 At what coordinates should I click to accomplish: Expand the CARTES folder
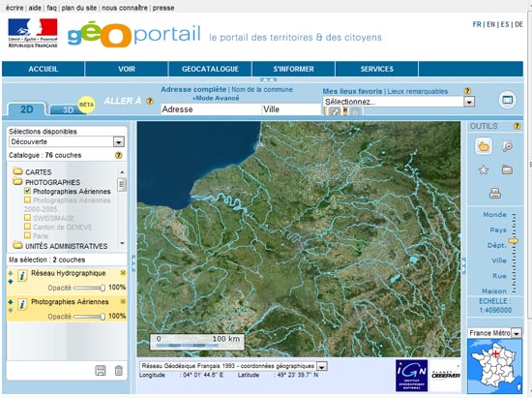[17, 171]
